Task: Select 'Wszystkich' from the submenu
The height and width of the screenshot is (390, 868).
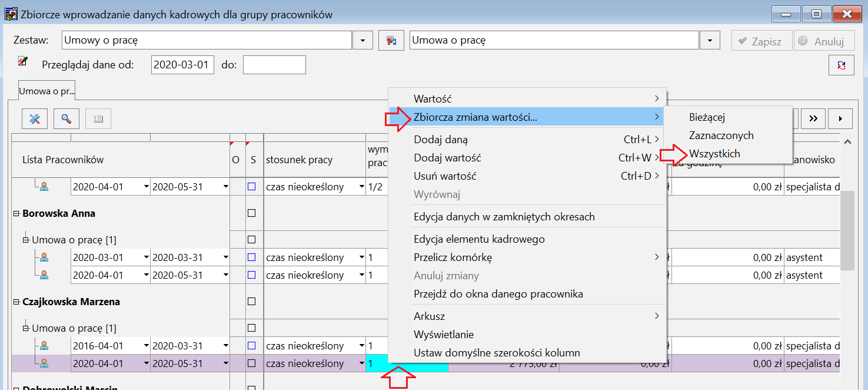Action: point(714,154)
